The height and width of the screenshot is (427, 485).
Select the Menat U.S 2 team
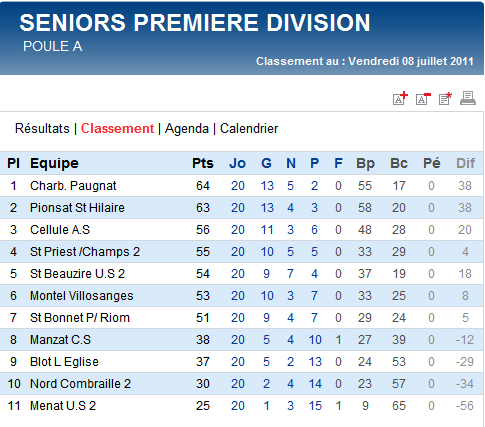63,406
